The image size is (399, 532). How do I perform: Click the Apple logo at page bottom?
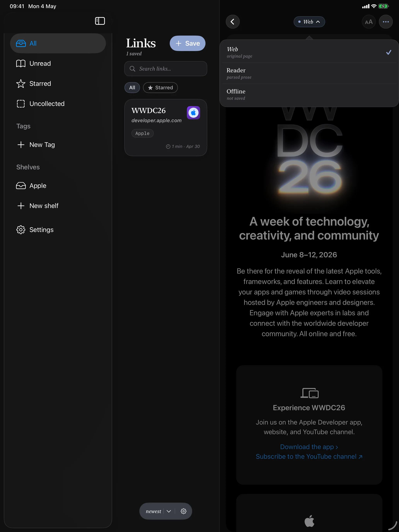coord(309,521)
